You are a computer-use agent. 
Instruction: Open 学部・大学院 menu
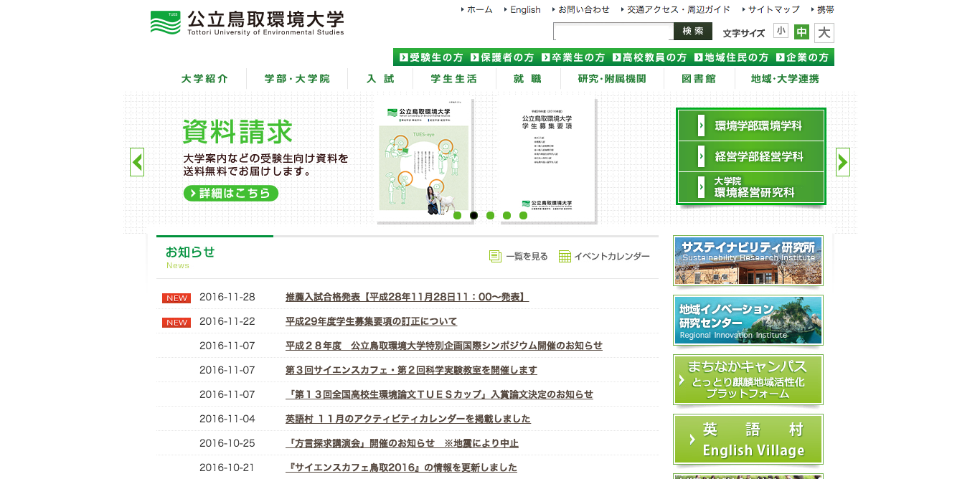pyautogui.click(x=297, y=79)
